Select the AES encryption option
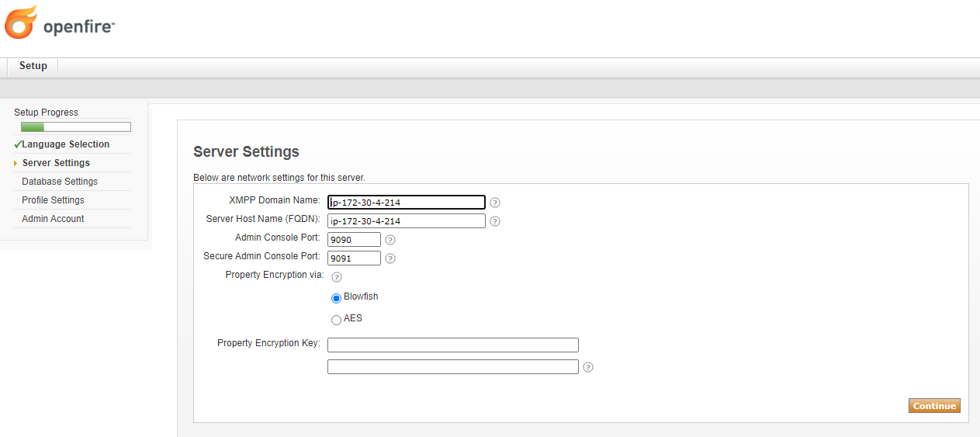This screenshot has height=437, width=980. [336, 320]
